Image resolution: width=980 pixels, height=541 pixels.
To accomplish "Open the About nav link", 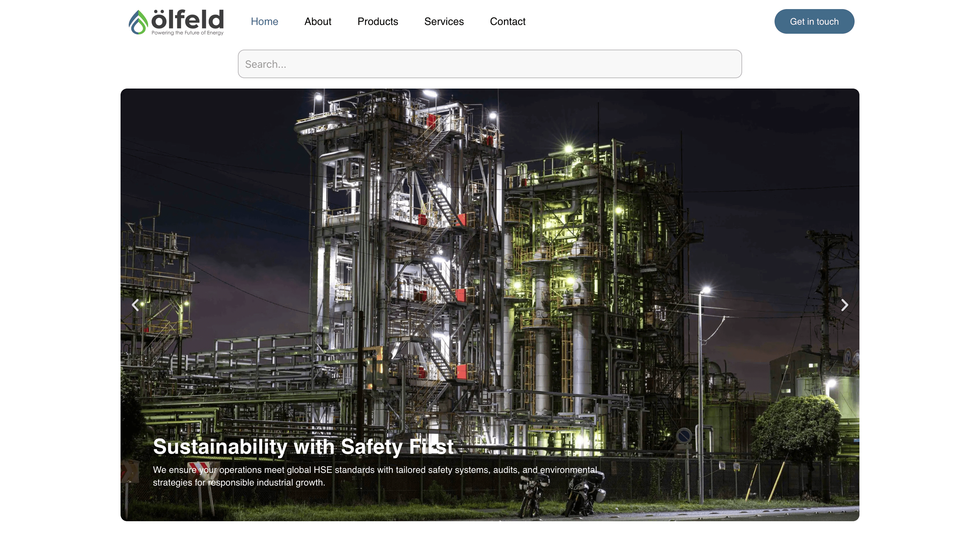I will pyautogui.click(x=318, y=21).
